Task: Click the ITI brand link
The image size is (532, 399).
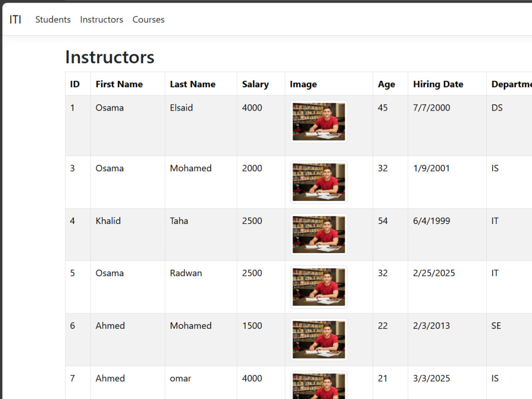Action: tap(15, 20)
